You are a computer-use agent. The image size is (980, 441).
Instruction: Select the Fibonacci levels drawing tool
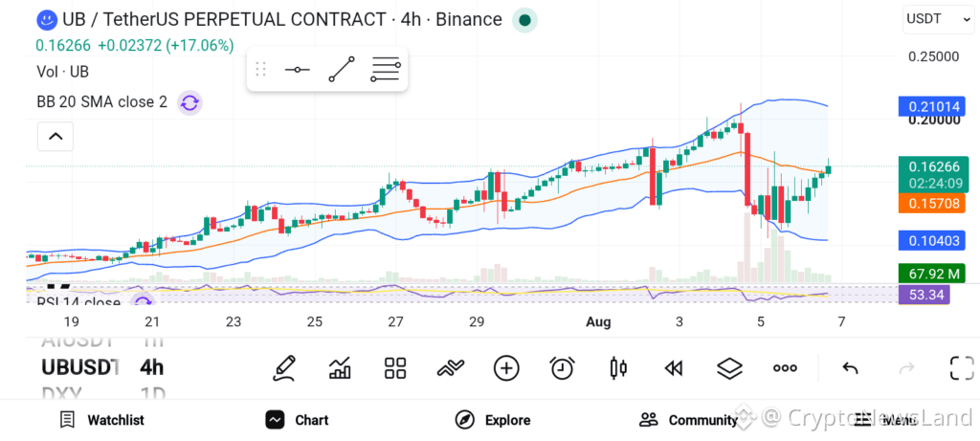click(386, 69)
